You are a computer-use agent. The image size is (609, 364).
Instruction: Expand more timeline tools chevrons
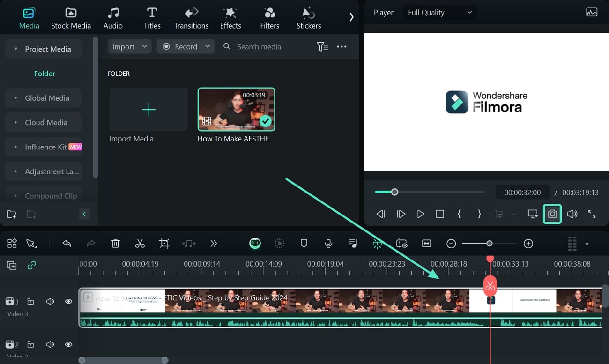(x=214, y=244)
